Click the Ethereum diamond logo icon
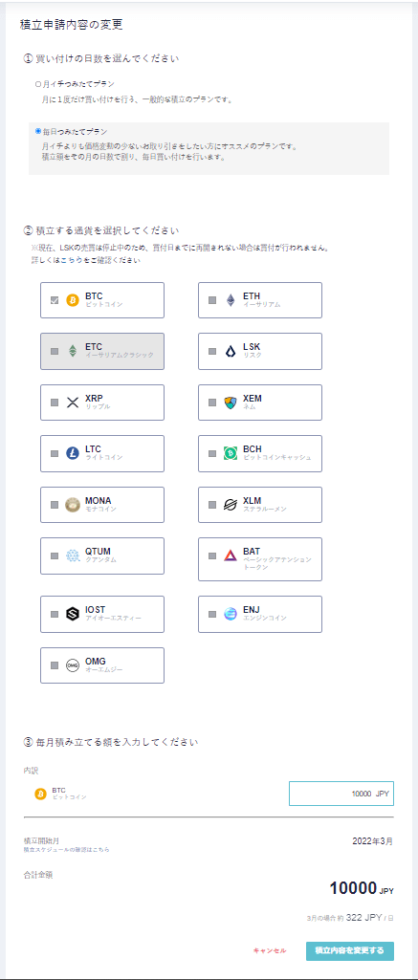418x980 pixels. (231, 300)
